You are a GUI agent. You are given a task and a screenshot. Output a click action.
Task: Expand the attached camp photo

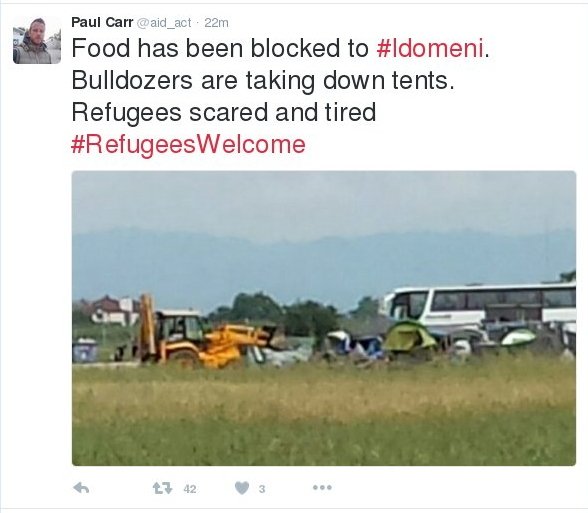click(324, 318)
